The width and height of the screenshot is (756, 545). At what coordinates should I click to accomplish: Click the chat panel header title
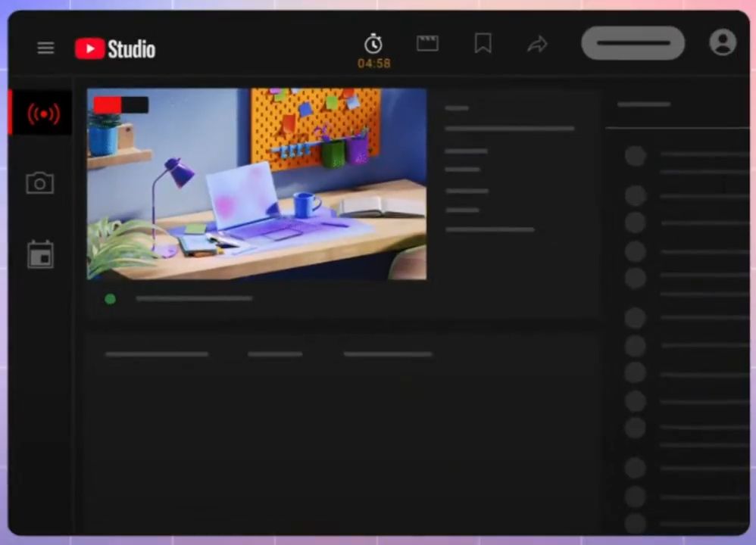644,104
